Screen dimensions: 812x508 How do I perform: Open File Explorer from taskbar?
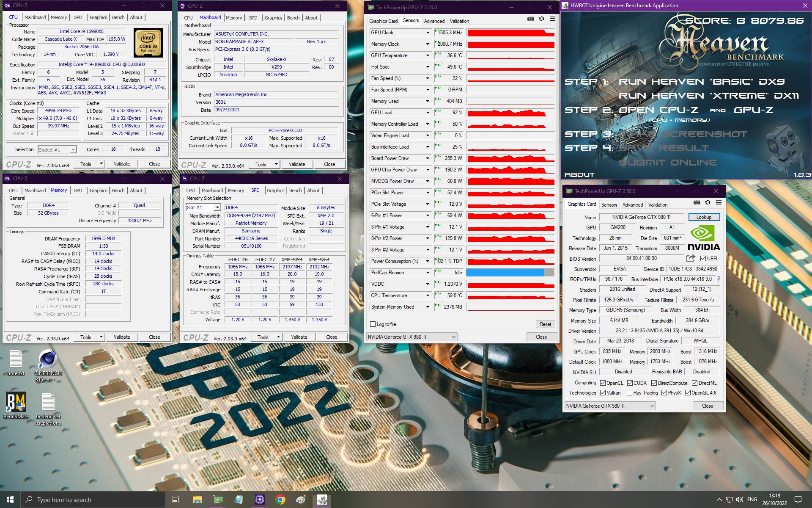coord(197,500)
